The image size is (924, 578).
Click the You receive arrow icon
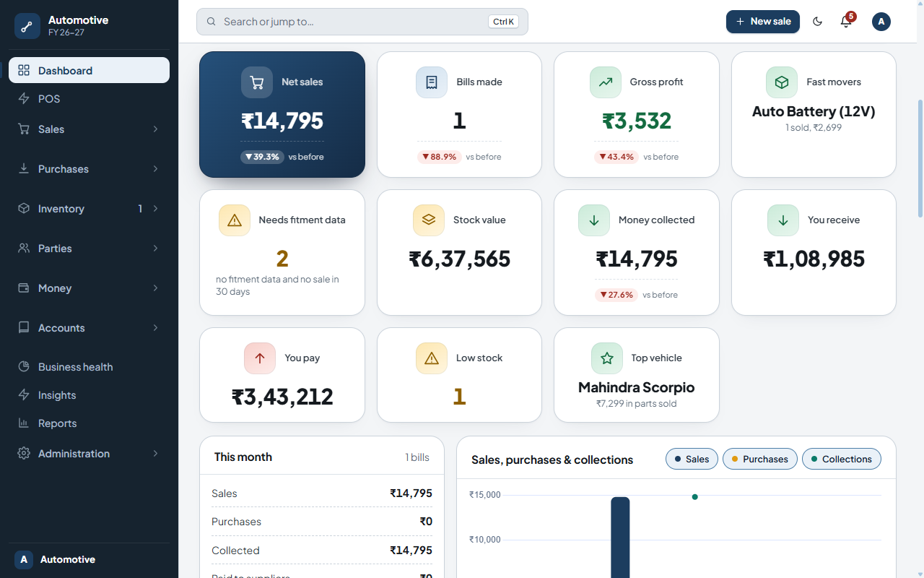pos(783,220)
